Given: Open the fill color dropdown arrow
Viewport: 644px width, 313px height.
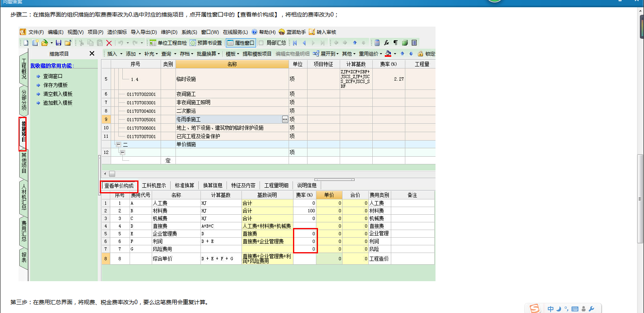Looking at the screenshot, I should coord(395,54).
